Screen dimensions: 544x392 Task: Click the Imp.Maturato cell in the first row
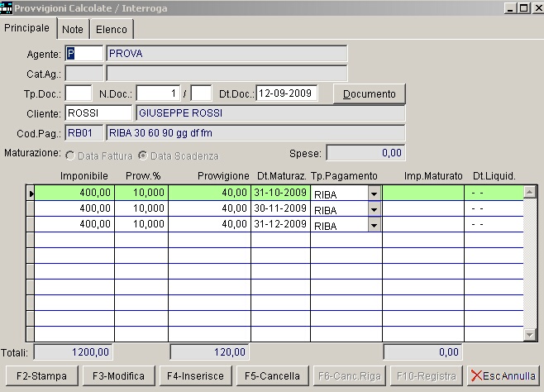pyautogui.click(x=423, y=193)
